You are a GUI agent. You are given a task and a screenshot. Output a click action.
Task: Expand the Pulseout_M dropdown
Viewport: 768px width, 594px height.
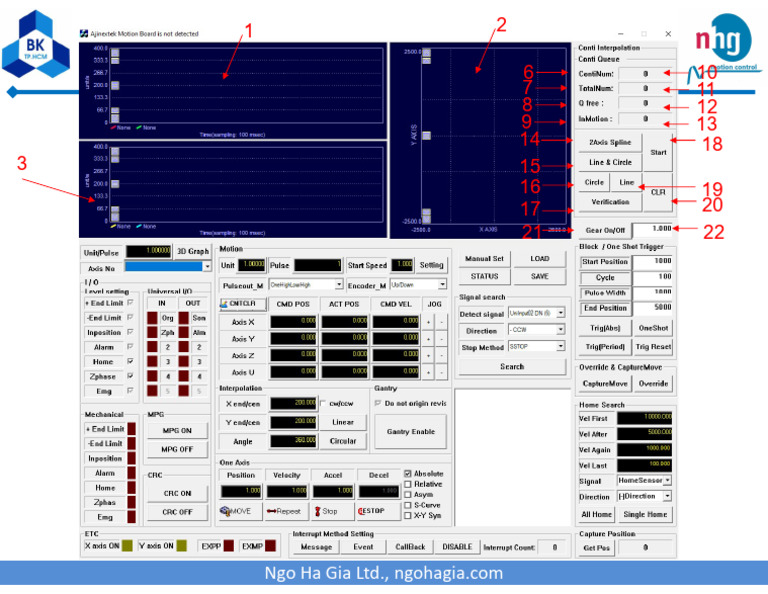[339, 285]
